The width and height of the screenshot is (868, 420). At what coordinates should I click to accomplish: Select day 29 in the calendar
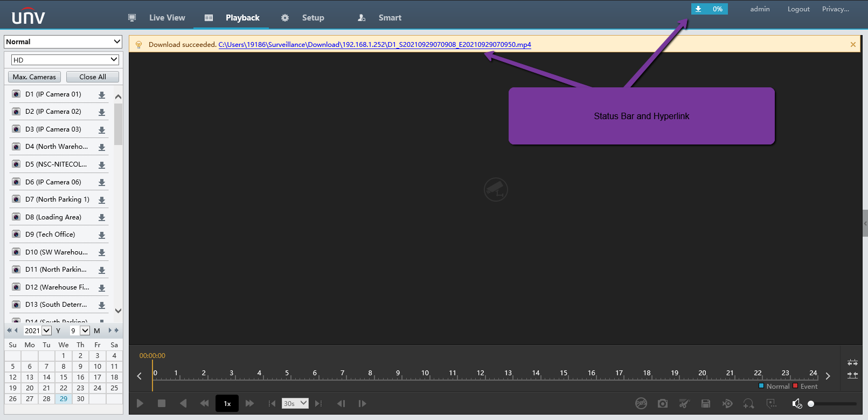[x=64, y=399]
